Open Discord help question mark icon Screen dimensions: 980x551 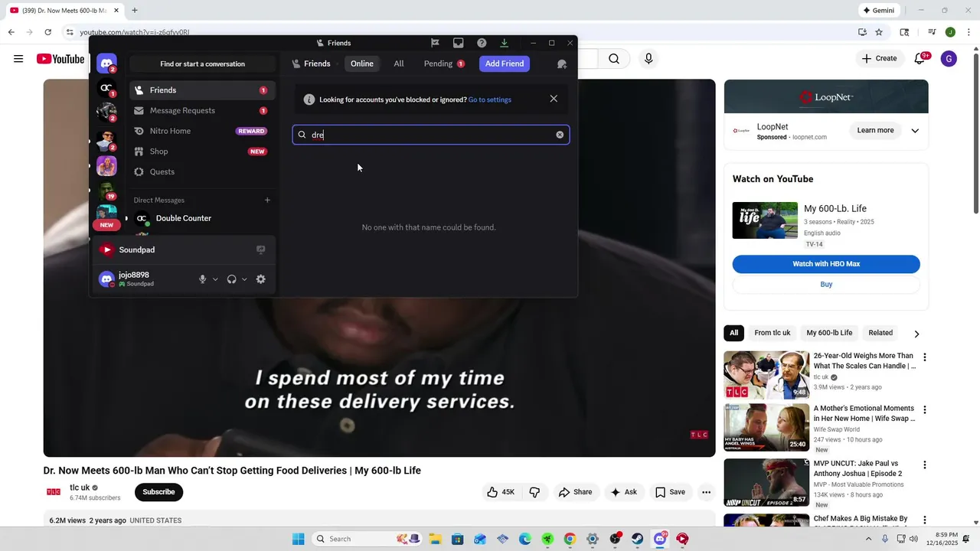point(482,43)
